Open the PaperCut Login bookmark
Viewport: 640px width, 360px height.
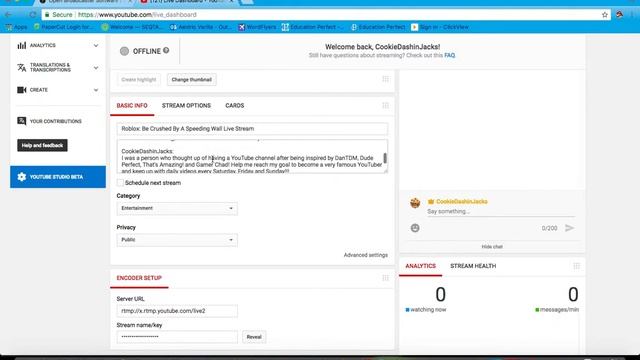pyautogui.click(x=63, y=27)
